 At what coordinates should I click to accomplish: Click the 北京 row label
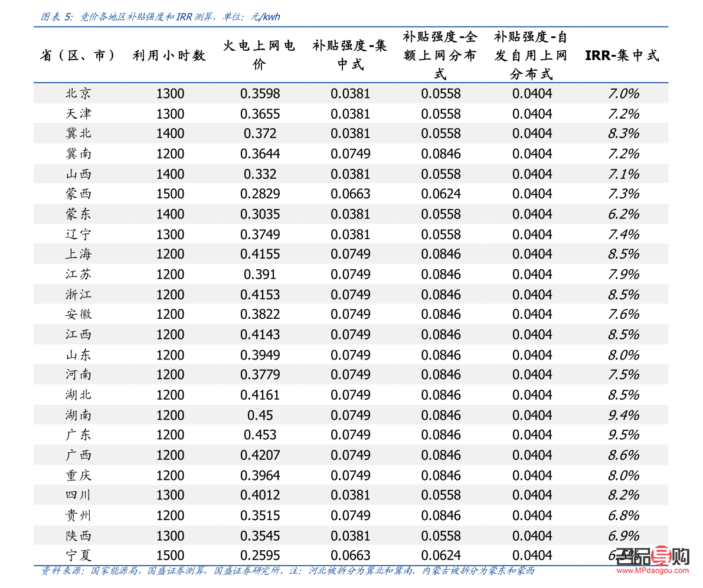[79, 93]
